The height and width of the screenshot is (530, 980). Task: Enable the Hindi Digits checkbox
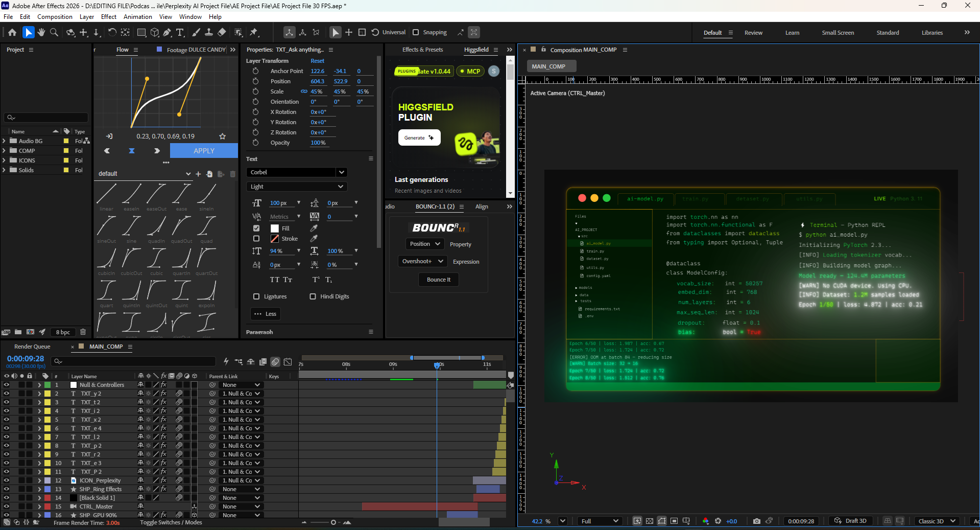tap(313, 296)
